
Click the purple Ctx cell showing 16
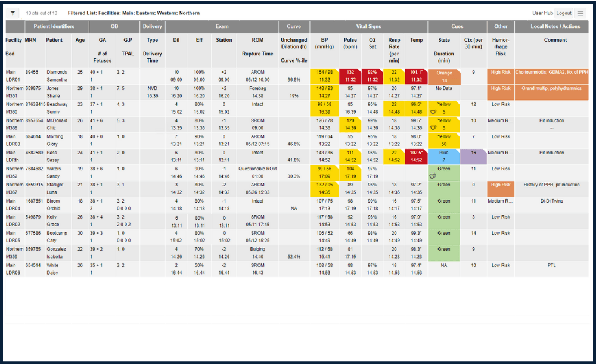point(473,156)
